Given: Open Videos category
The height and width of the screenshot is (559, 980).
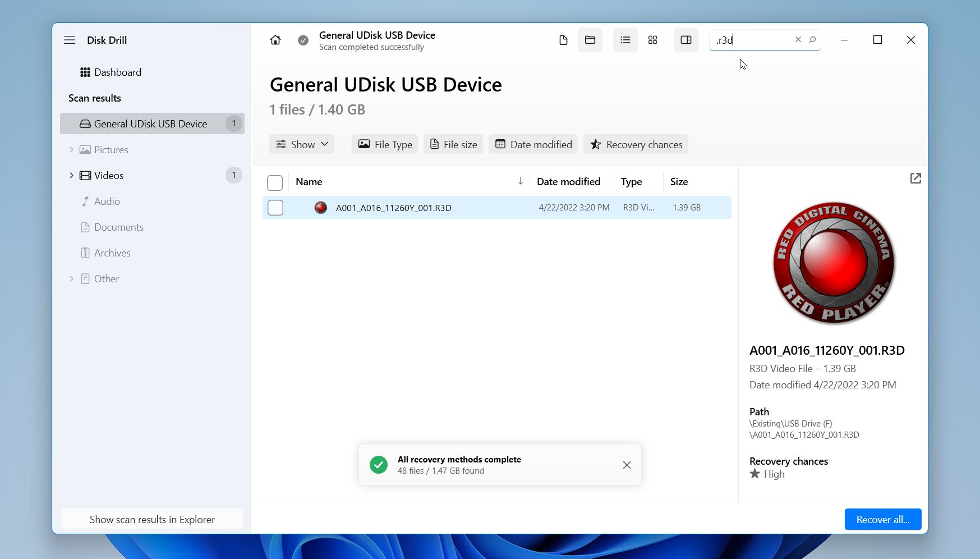Looking at the screenshot, I should pos(109,175).
